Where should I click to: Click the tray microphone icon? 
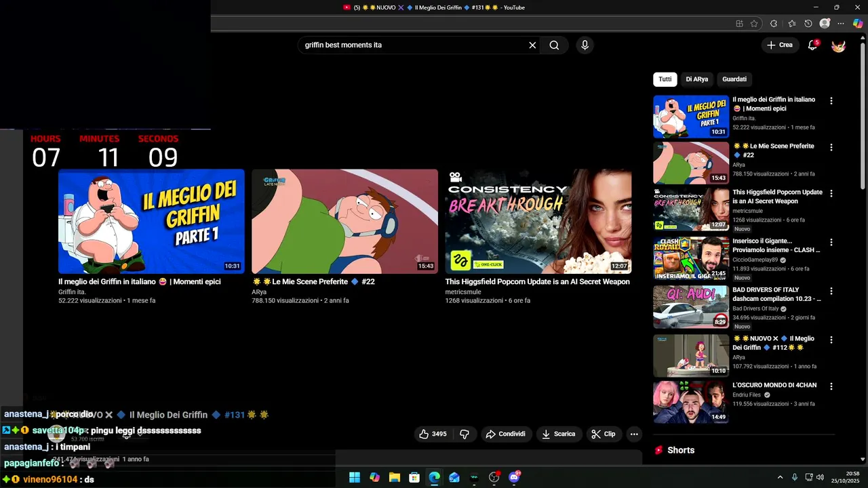pos(795,477)
